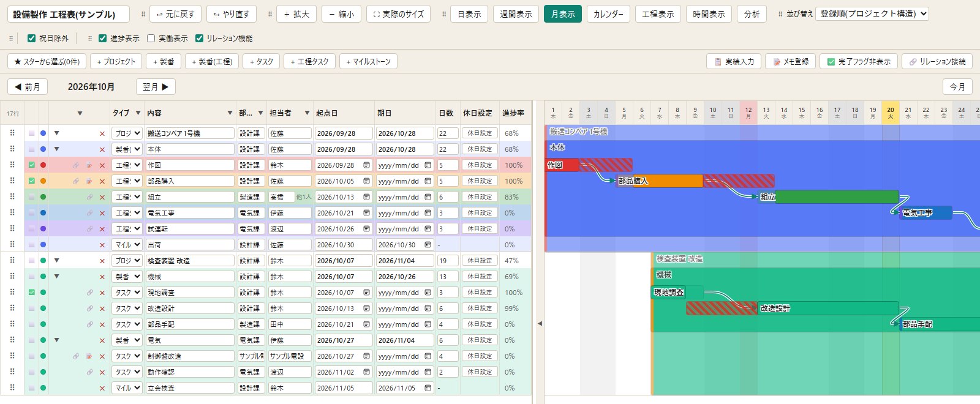Viewport: 980px width, 404px height.
Task: Click the purple color dot on 試運転 row
Action: (x=43, y=229)
